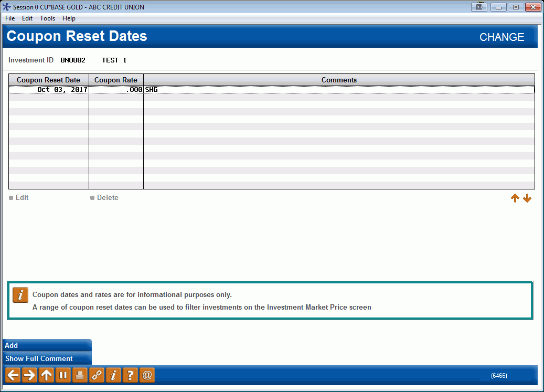Maximize the CU*BASE GOLD window
544x392 pixels.
point(516,7)
